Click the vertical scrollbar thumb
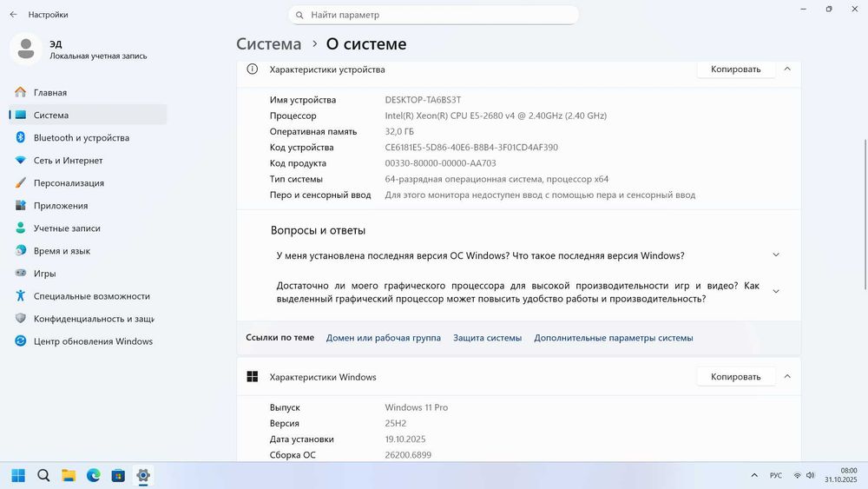This screenshot has width=868, height=489. (865, 214)
